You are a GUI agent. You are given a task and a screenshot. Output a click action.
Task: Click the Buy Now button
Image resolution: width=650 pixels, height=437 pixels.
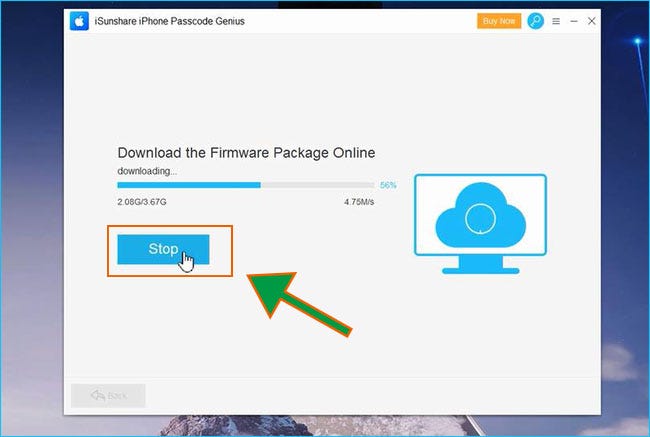tap(499, 21)
